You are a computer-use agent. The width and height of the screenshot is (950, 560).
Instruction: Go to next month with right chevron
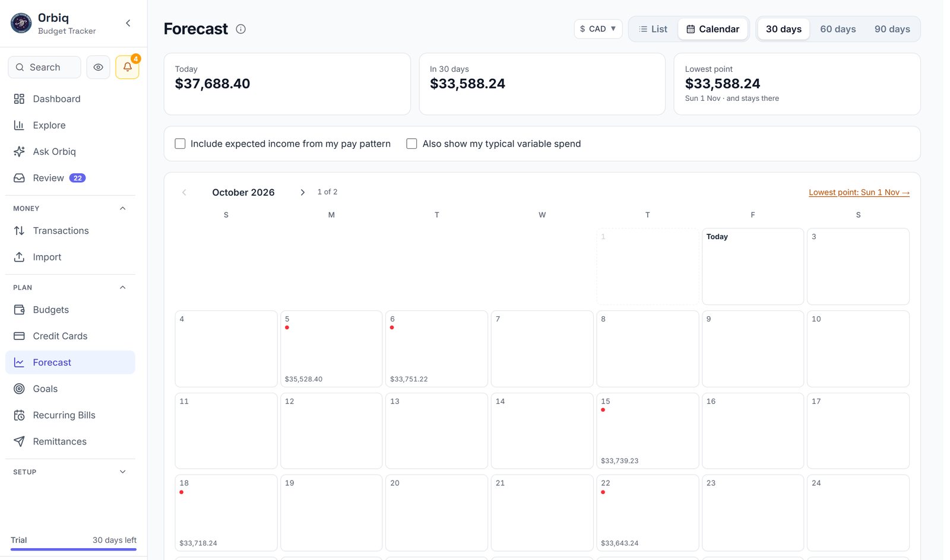coord(303,192)
